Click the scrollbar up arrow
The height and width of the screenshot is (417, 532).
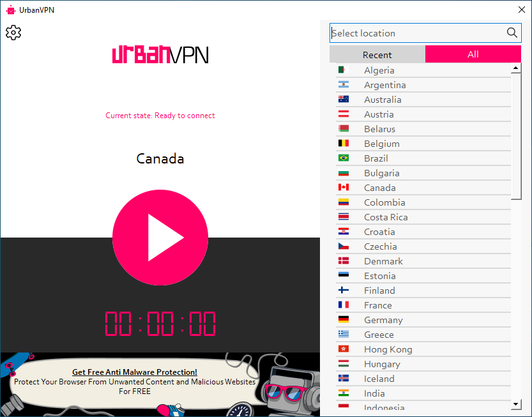coord(516,69)
